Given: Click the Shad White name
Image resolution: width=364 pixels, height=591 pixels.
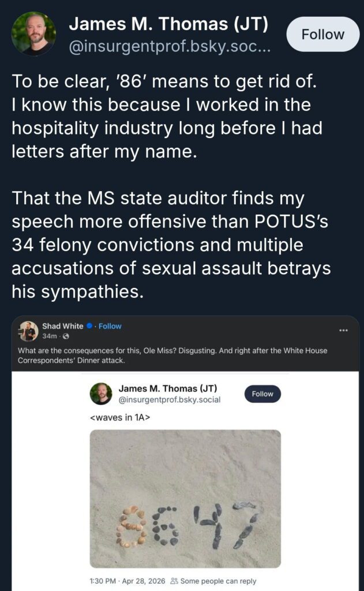Looking at the screenshot, I should click(62, 326).
